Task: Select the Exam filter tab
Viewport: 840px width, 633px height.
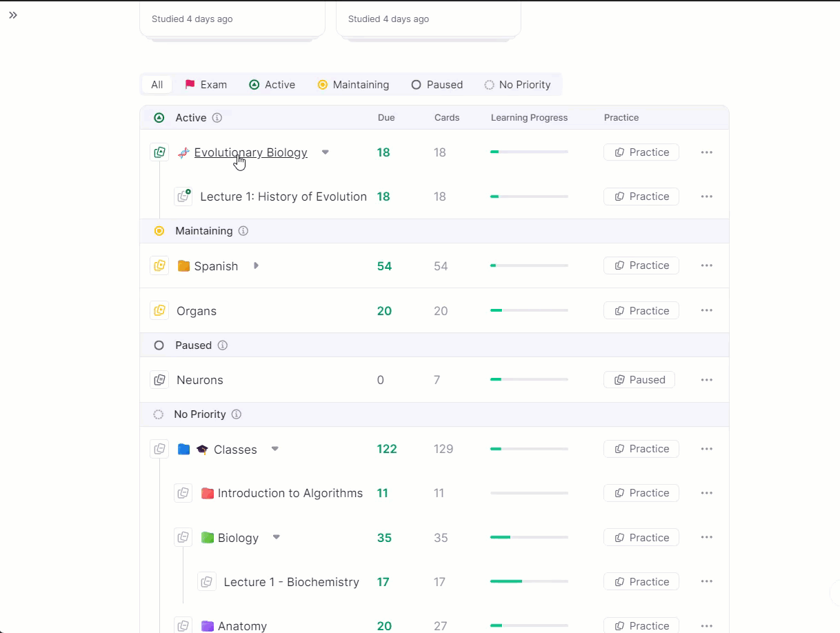Action: 206,85
